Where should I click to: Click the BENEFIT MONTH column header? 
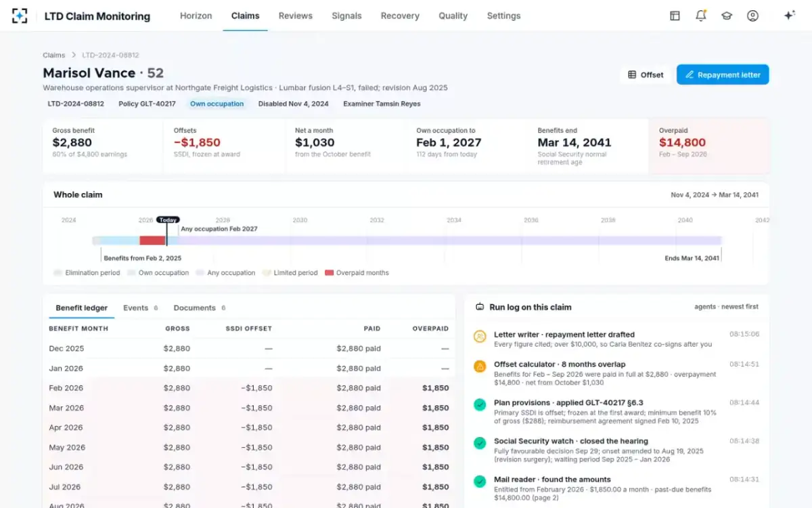78,329
